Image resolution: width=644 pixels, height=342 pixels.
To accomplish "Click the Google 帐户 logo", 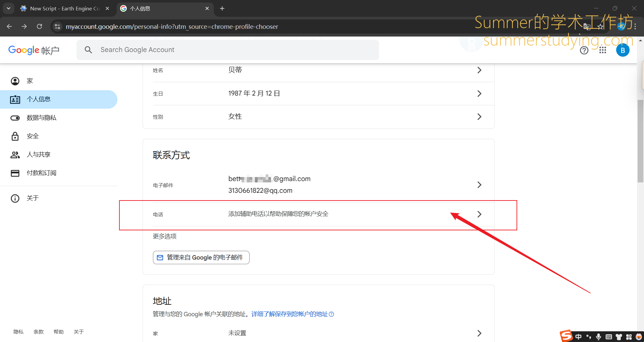I will (34, 50).
